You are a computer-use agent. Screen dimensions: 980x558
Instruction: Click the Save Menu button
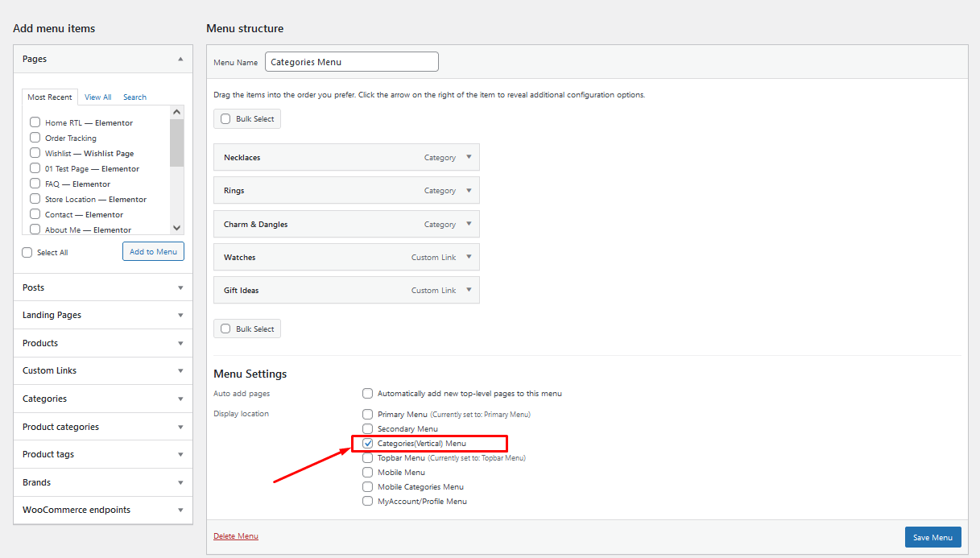click(x=932, y=537)
